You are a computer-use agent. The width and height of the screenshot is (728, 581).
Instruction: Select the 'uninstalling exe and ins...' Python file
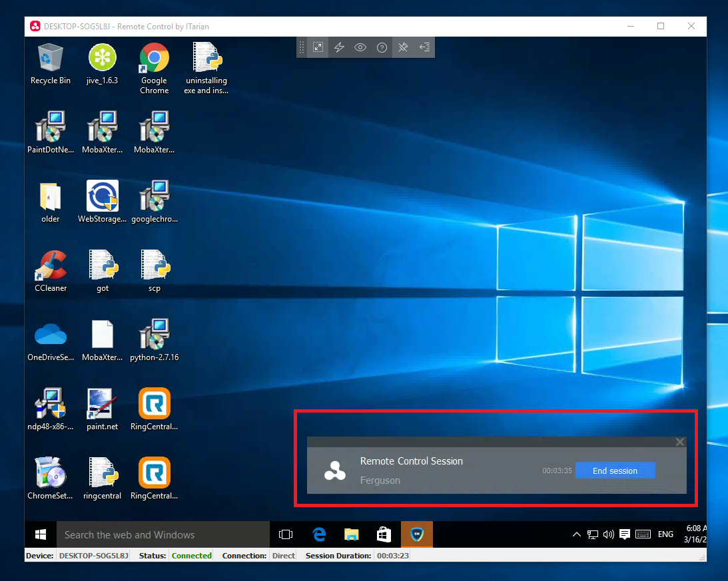[x=206, y=69]
